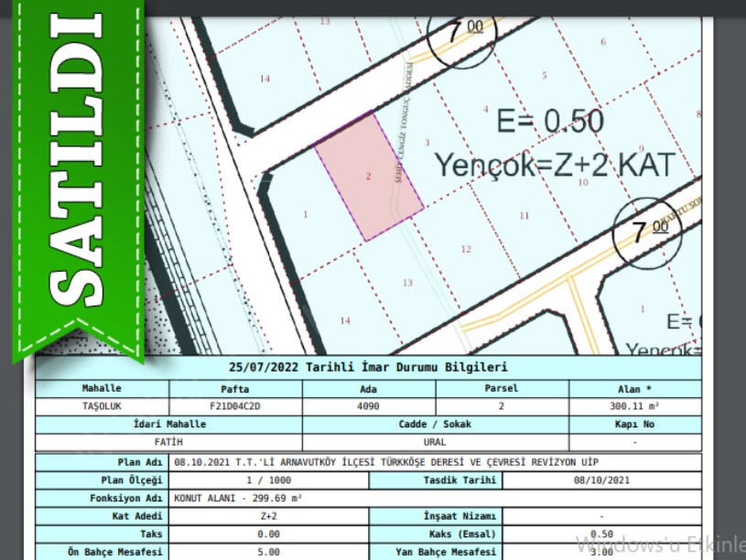Click the TAŞOLUK mahalle cell
The image size is (746, 560).
(x=102, y=405)
